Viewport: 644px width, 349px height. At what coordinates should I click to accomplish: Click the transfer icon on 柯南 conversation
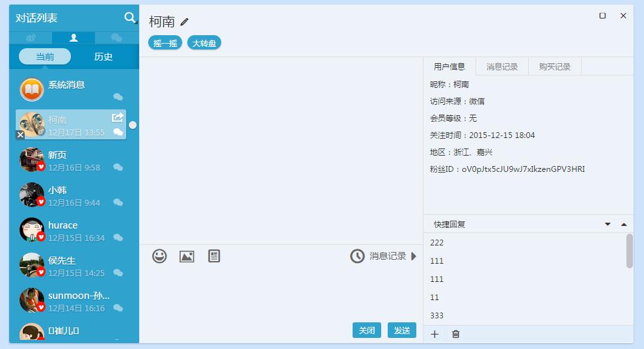[118, 117]
